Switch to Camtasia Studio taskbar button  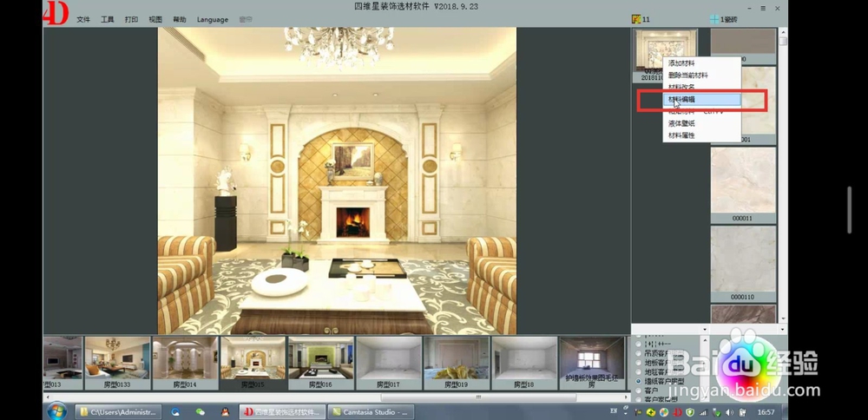(x=371, y=411)
